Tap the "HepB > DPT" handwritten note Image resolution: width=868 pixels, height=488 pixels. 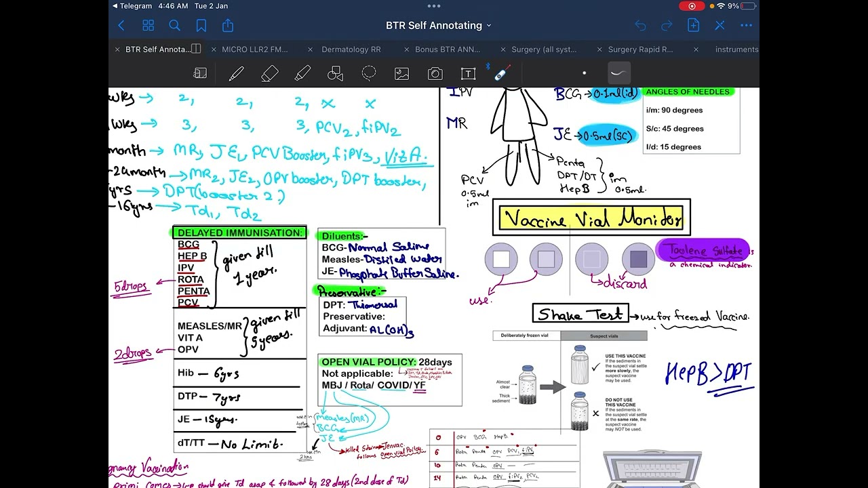click(709, 375)
